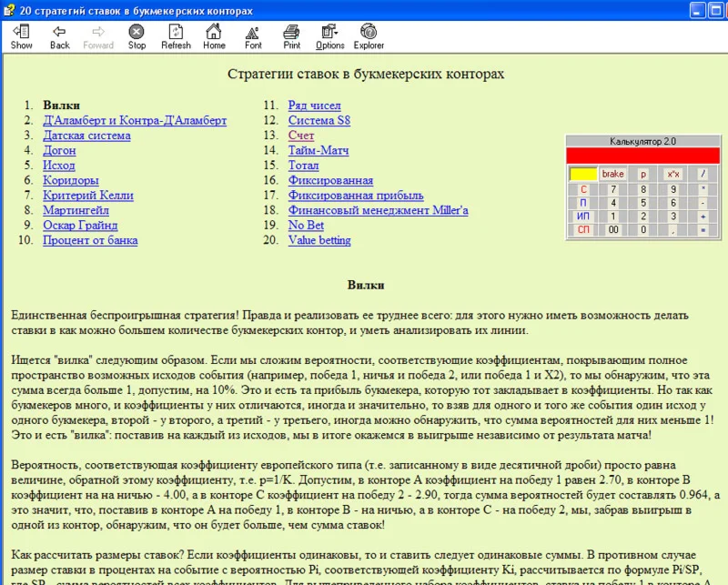728x585 pixels.
Task: Open the Оскар Грайнд link
Action: coord(80,225)
